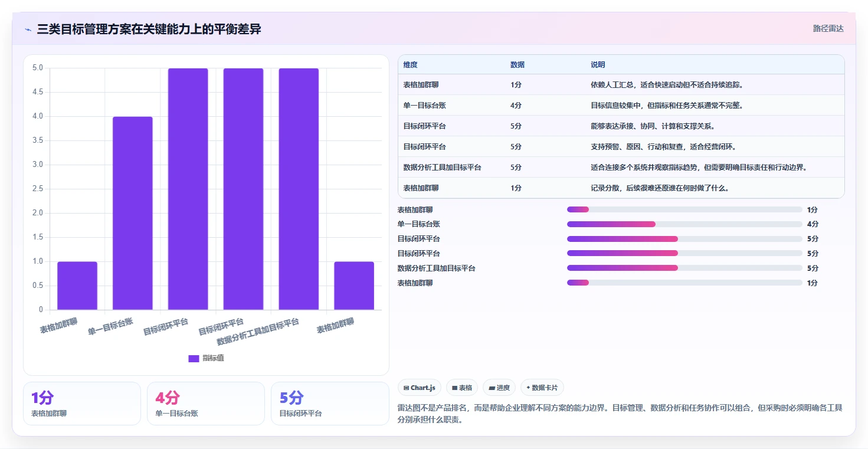Click the 维度 column header
Image resolution: width=868 pixels, height=449 pixels.
[410, 65]
